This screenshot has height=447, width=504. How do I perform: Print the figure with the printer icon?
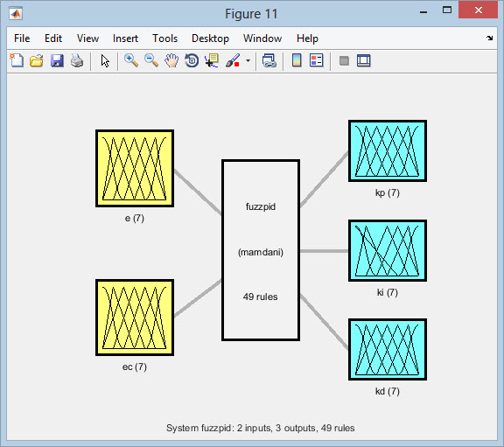point(77,60)
